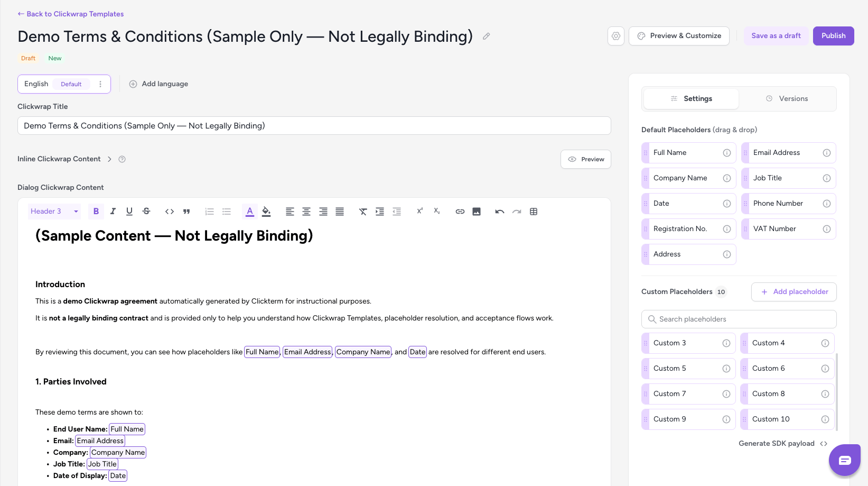Show help for Inline Clickwrap Content
The image size is (868, 486).
[122, 159]
